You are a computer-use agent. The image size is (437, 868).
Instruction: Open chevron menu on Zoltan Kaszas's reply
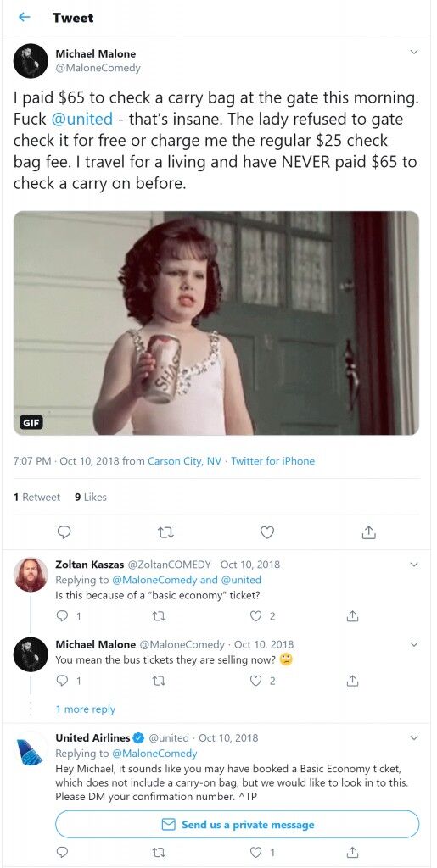pyautogui.click(x=414, y=565)
